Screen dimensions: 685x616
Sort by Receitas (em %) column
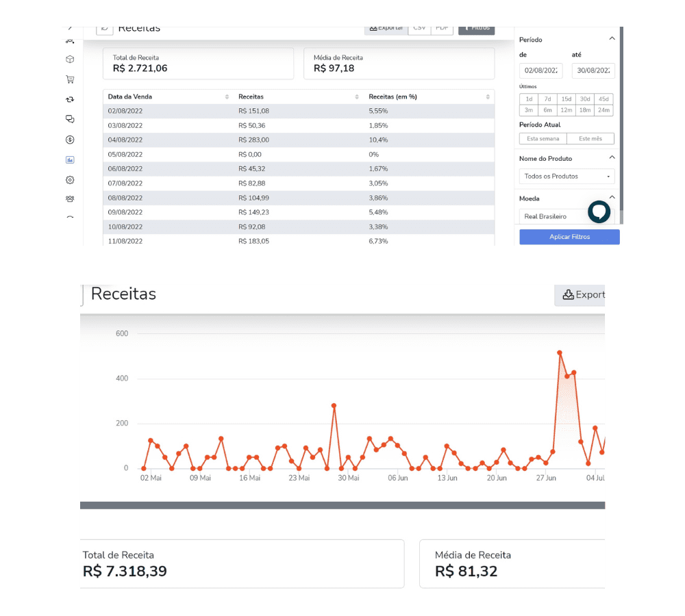pos(488,97)
